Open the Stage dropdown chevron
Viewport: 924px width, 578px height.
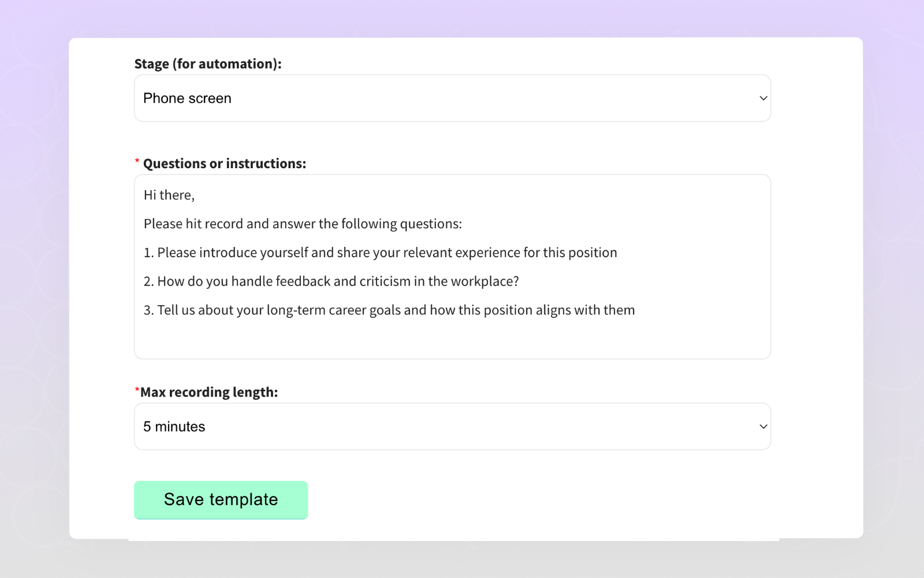coord(763,98)
